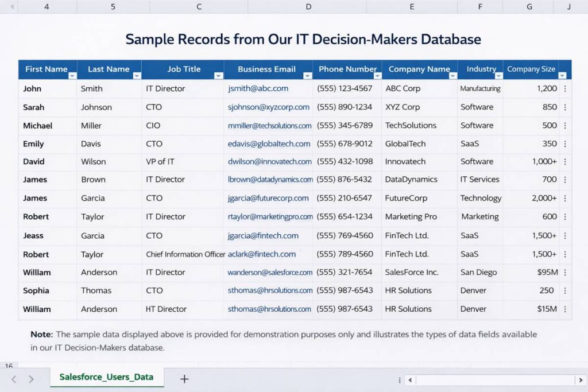Expand the Company Size filter dropdown
The width and height of the screenshot is (588, 392).
pyautogui.click(x=562, y=76)
